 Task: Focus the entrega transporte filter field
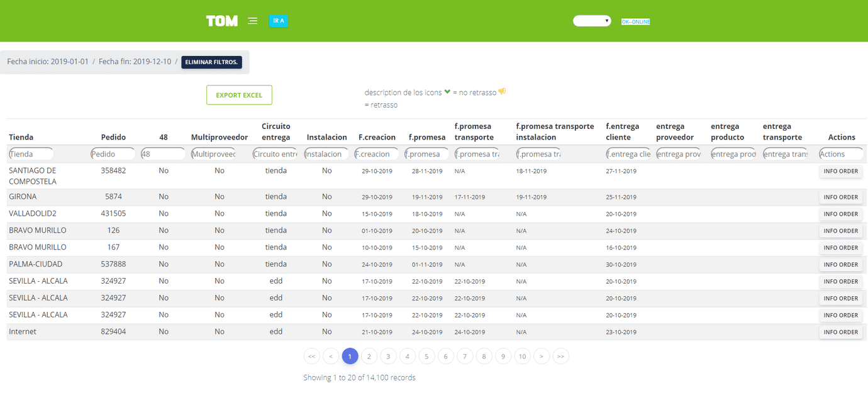click(786, 154)
